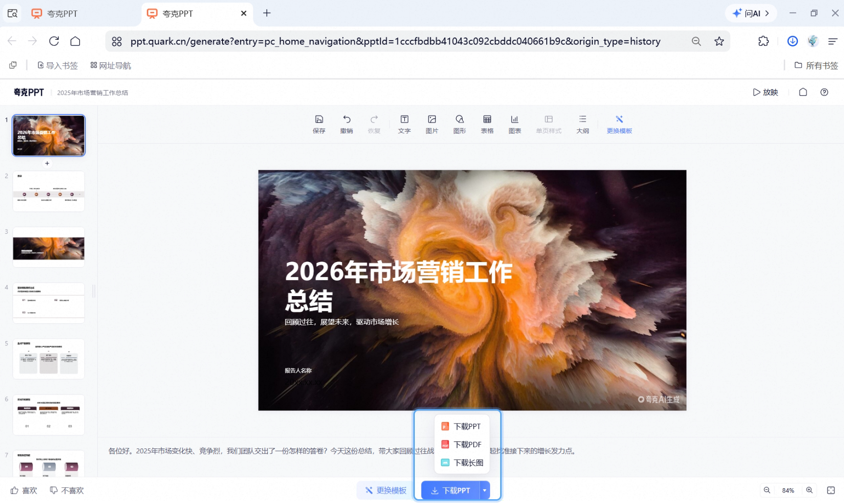Screen dimensions: 844x504
Task: Select 下载PPT from the download menu
Action: click(461, 426)
